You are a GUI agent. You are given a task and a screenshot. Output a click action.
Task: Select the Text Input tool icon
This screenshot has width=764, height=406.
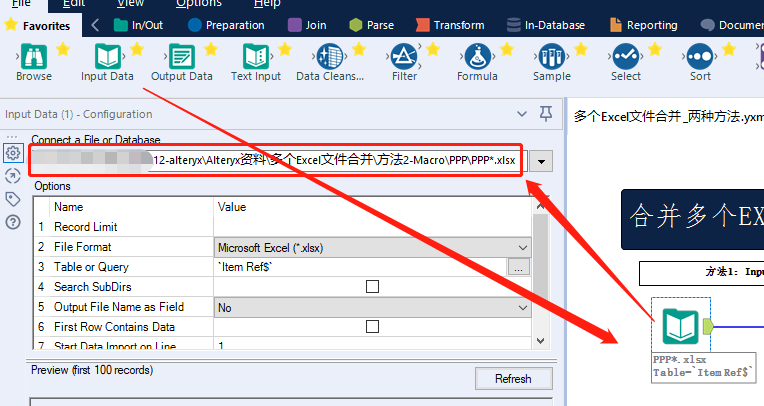(256, 57)
